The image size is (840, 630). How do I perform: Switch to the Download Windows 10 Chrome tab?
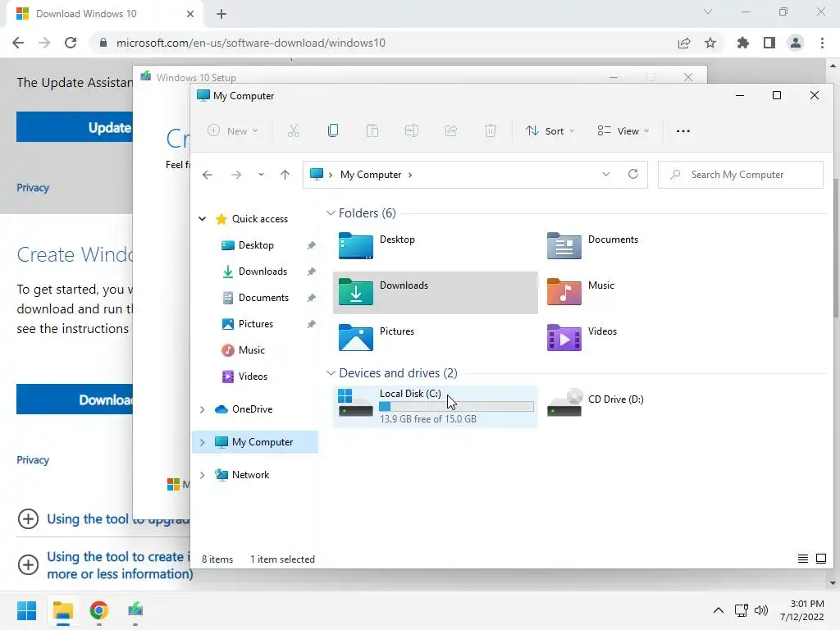[x=104, y=14]
